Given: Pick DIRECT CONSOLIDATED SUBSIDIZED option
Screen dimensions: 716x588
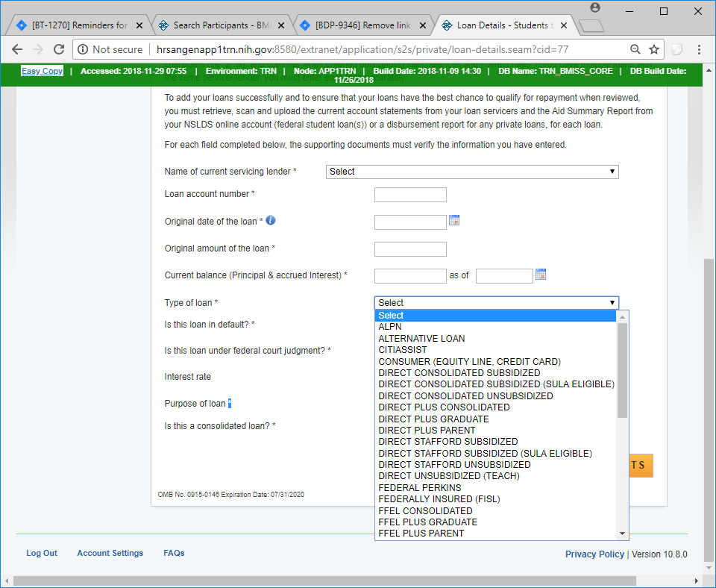Looking at the screenshot, I should [x=495, y=373].
